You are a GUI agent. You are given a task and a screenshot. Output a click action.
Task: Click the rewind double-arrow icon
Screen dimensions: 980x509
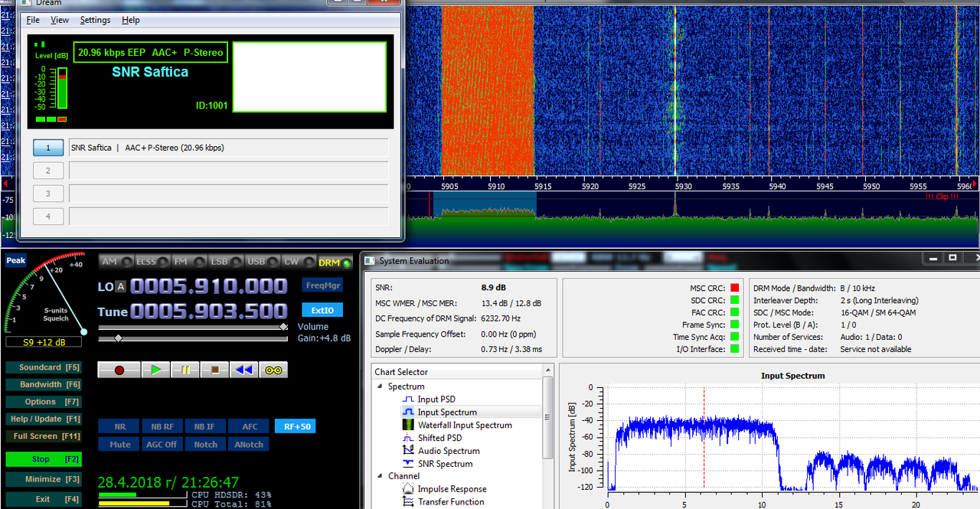click(243, 370)
